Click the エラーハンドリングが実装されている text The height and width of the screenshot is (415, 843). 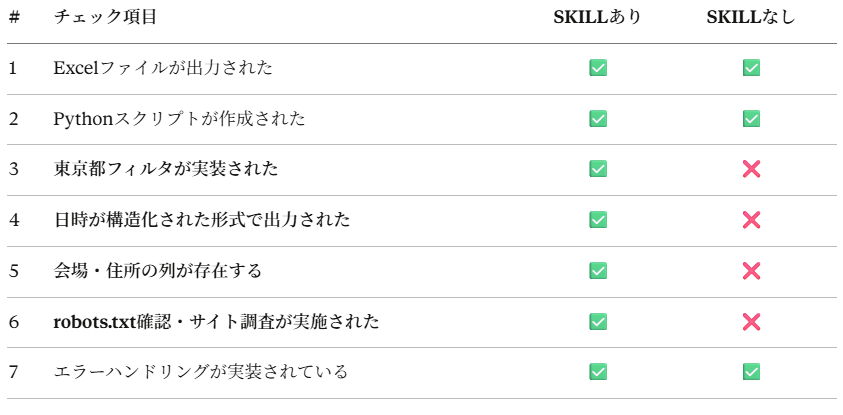pos(200,372)
